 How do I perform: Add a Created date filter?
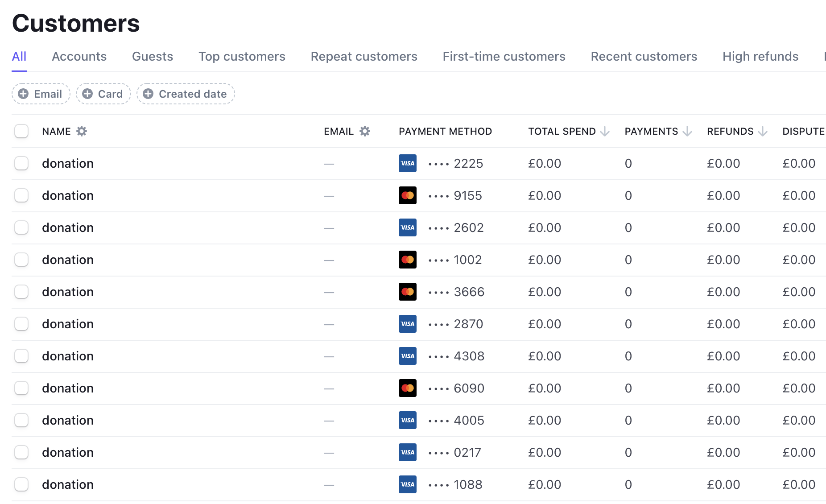186,94
